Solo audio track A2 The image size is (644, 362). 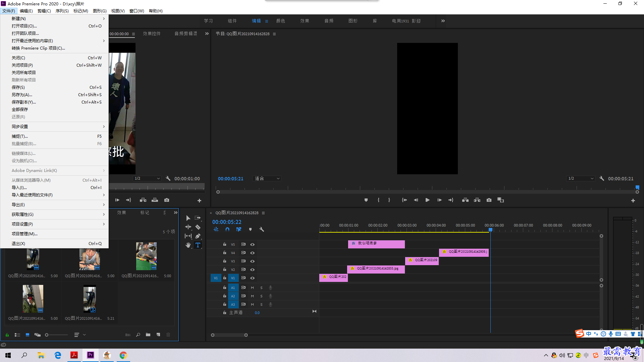(x=261, y=296)
